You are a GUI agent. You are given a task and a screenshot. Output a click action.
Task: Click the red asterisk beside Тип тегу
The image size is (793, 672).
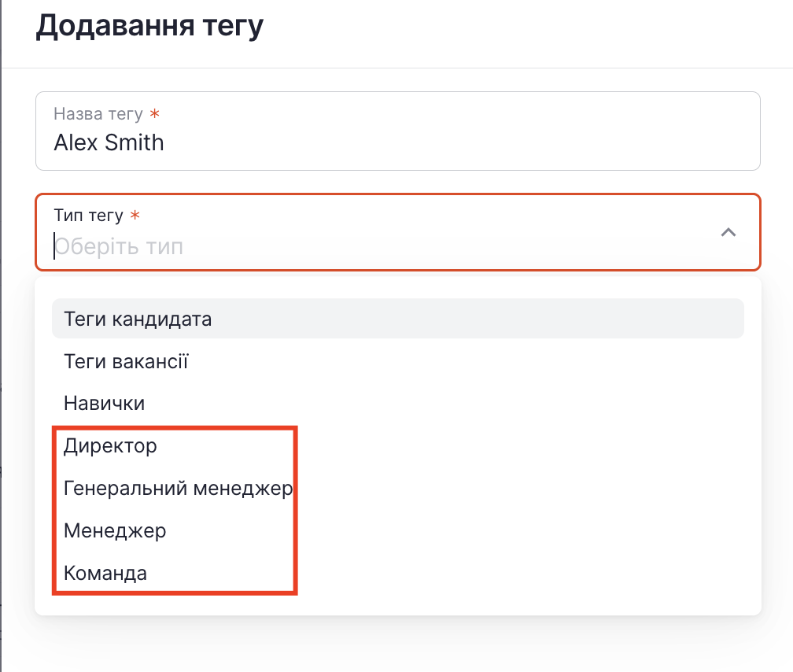pyautogui.click(x=135, y=216)
